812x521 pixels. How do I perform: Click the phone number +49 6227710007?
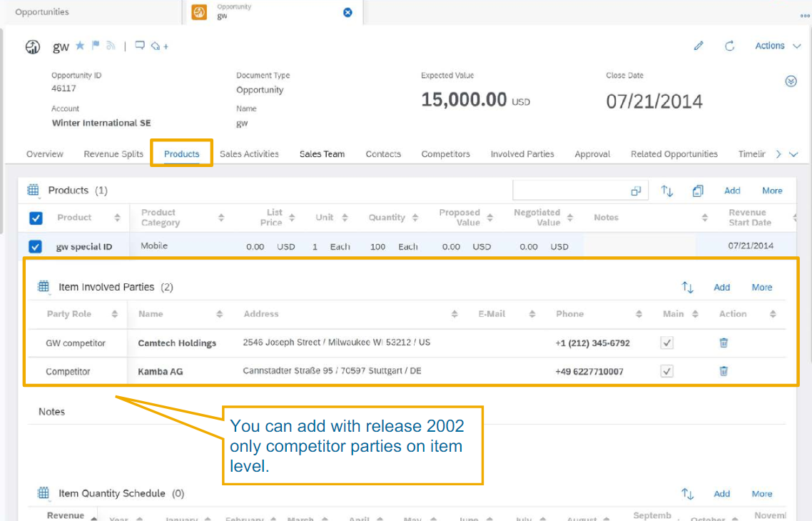589,371
